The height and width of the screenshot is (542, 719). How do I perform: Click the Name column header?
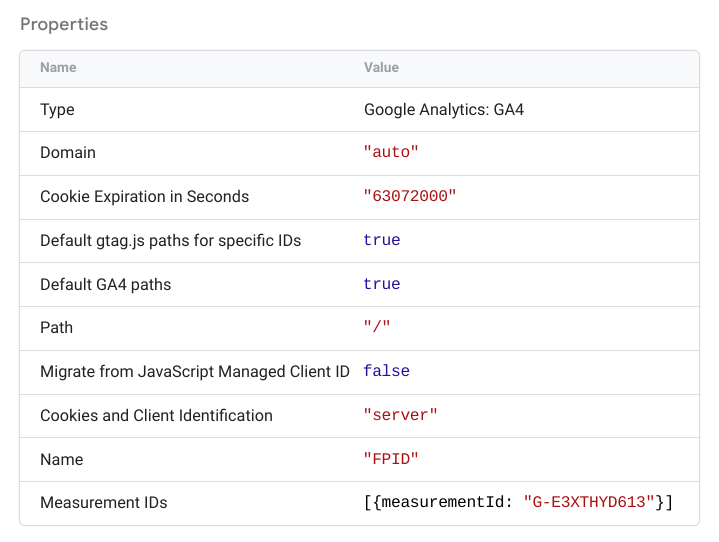pos(58,68)
